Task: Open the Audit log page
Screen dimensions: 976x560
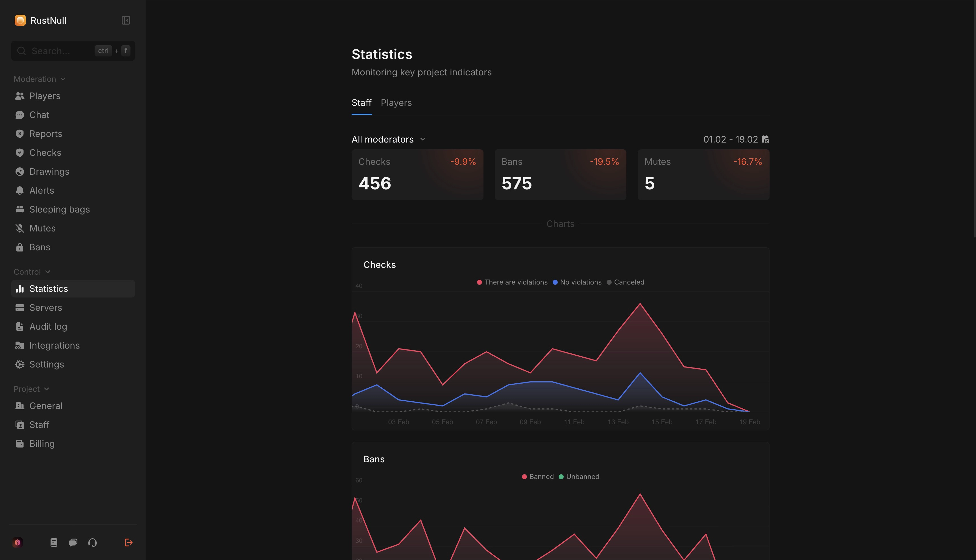Action: [x=48, y=326]
